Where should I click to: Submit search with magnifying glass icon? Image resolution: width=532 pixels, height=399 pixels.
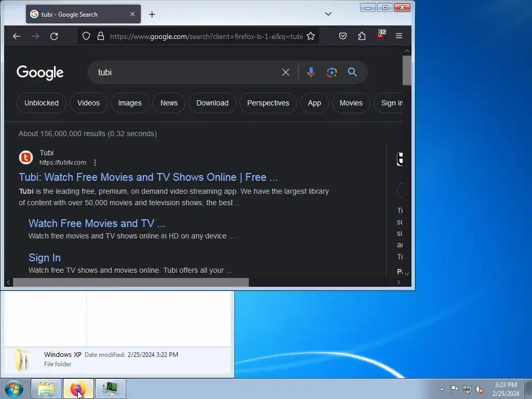coord(353,72)
